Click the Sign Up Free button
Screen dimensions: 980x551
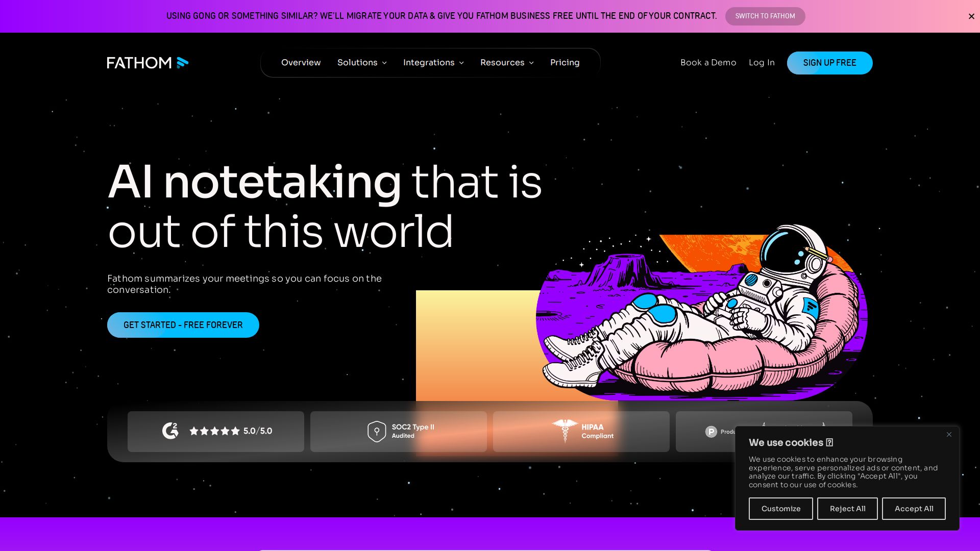(x=829, y=63)
